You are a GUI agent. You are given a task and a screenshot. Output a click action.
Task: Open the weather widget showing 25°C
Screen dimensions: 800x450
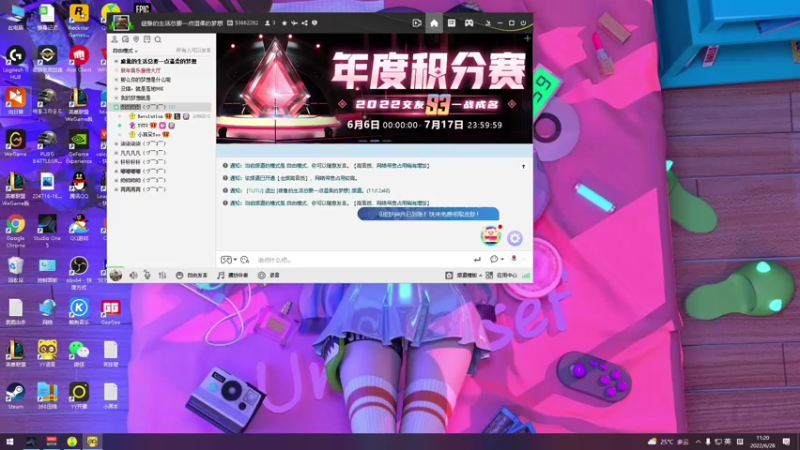coord(668,442)
